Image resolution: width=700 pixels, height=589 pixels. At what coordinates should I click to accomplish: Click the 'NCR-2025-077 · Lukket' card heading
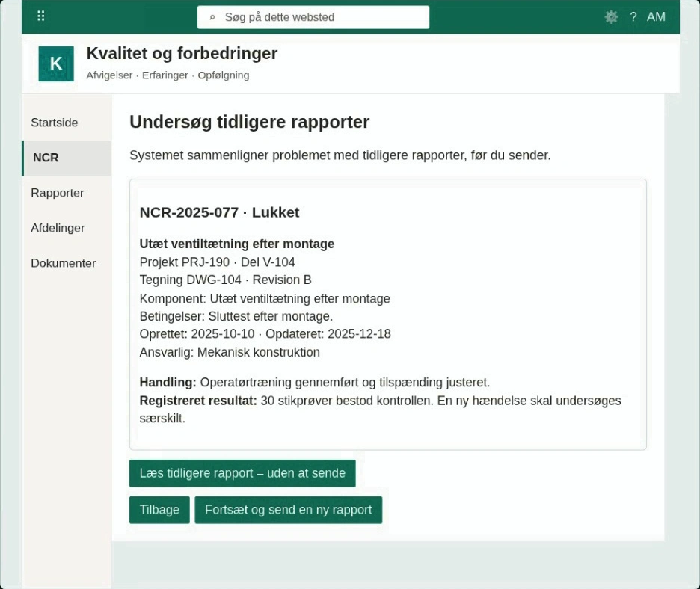(219, 212)
